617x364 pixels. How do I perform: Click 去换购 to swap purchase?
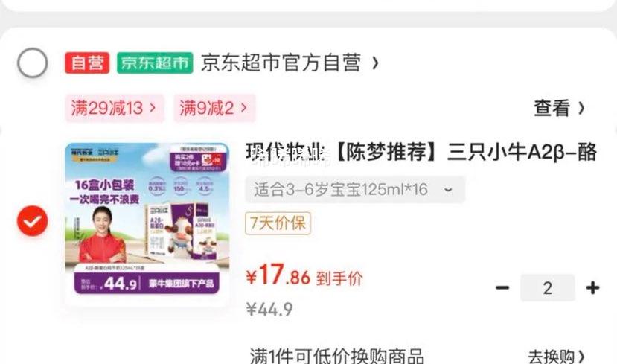(556, 357)
